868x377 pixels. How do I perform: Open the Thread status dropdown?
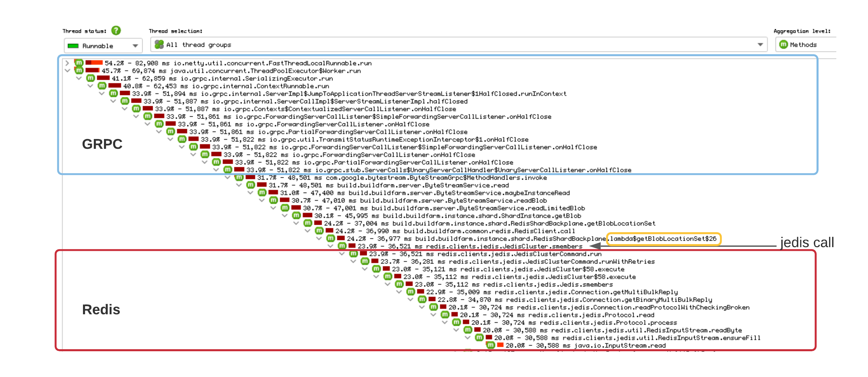136,45
